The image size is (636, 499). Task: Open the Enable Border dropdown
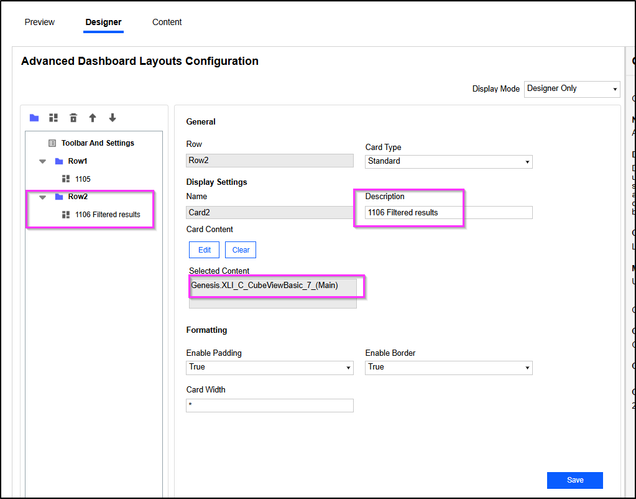(x=448, y=368)
